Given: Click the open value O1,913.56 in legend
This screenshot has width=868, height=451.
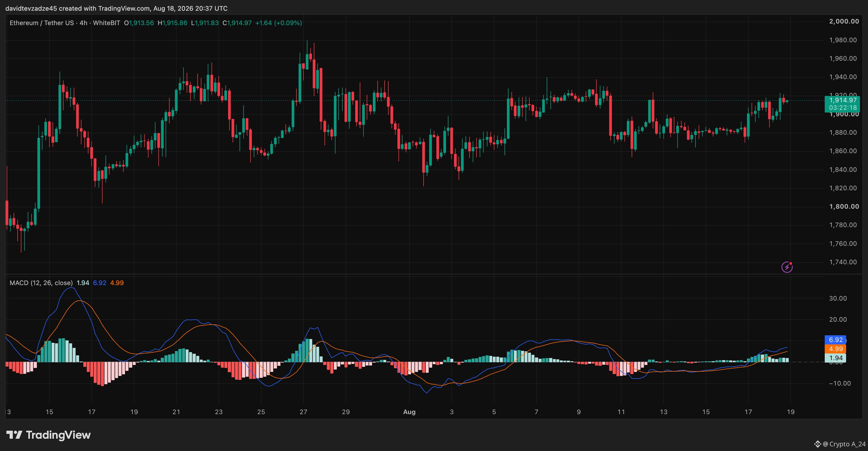Looking at the screenshot, I should coord(139,23).
